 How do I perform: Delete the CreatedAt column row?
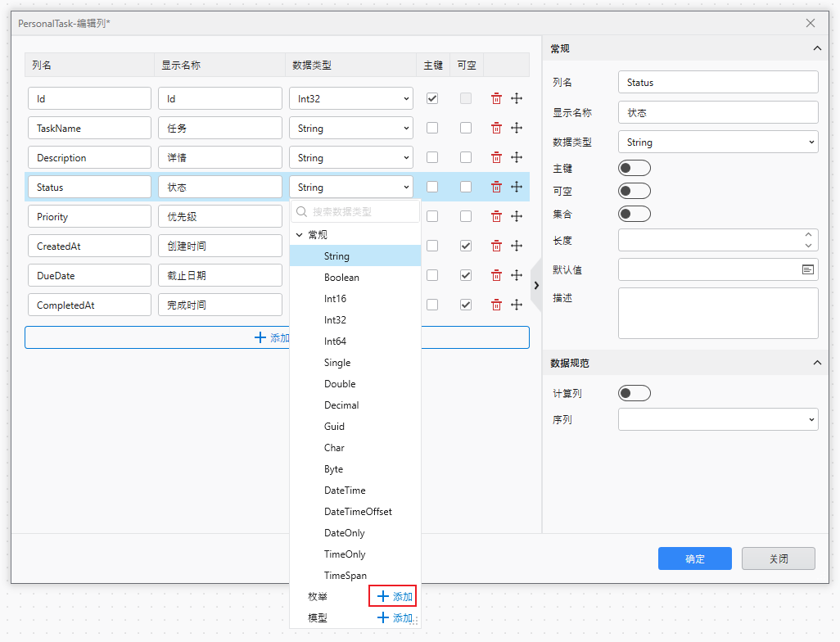click(496, 245)
